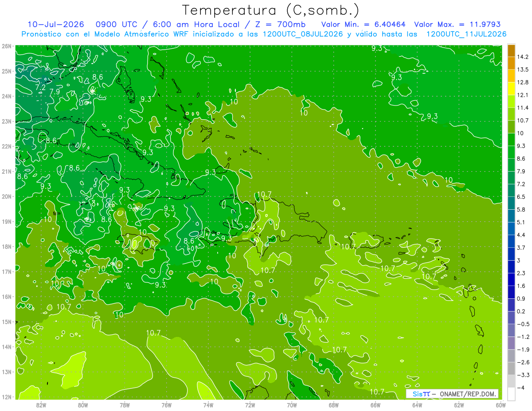Select the orange swatch between 13.5 and 14.2

(511, 63)
